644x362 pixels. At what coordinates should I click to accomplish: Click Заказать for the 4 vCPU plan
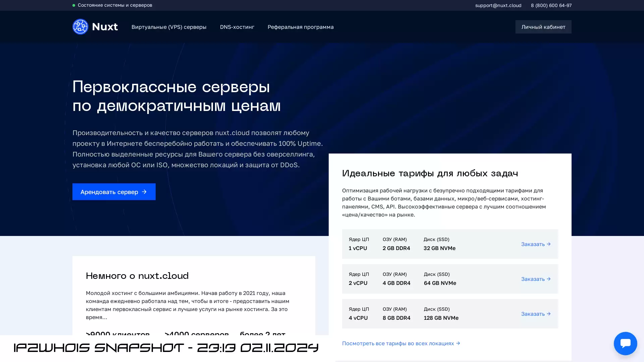(536, 314)
